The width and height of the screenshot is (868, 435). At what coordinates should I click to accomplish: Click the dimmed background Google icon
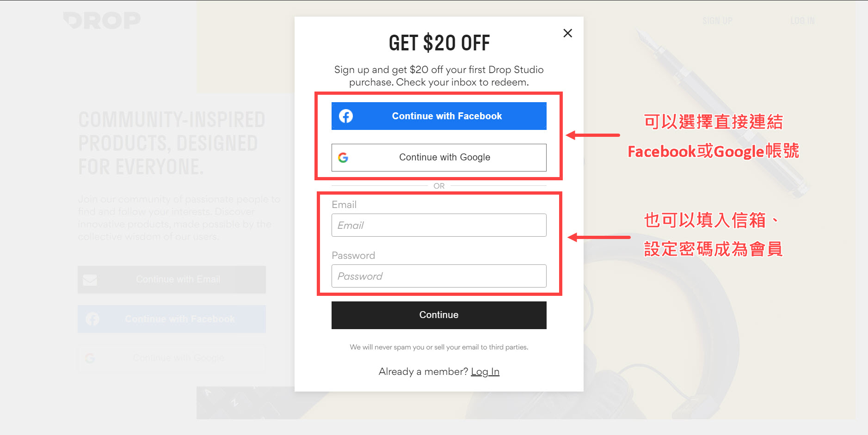[x=90, y=358]
